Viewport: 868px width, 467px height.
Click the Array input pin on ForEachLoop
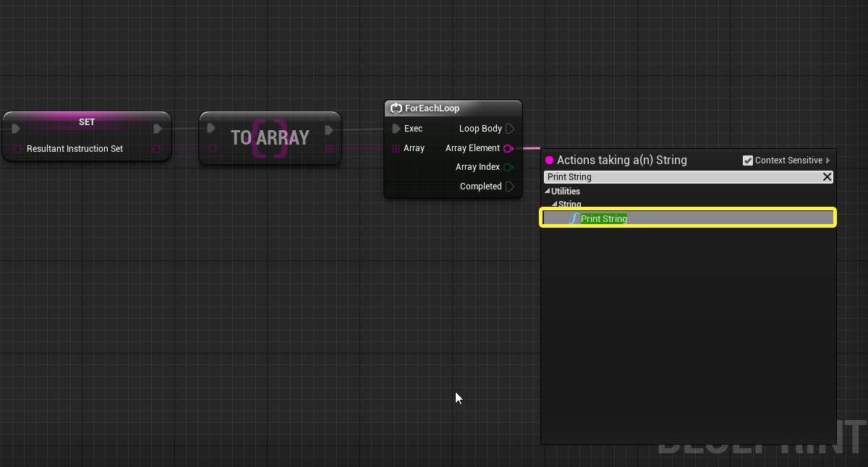396,148
